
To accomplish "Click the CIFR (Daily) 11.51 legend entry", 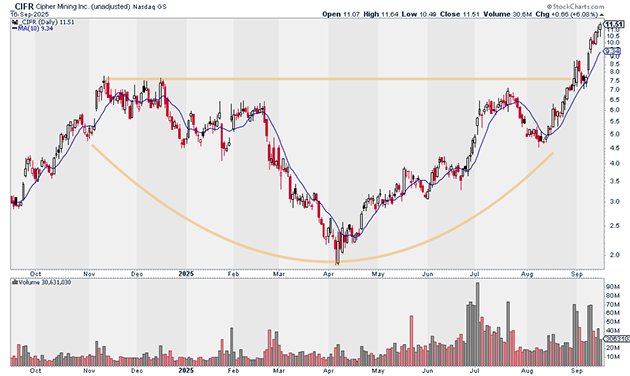I will 47,22.
